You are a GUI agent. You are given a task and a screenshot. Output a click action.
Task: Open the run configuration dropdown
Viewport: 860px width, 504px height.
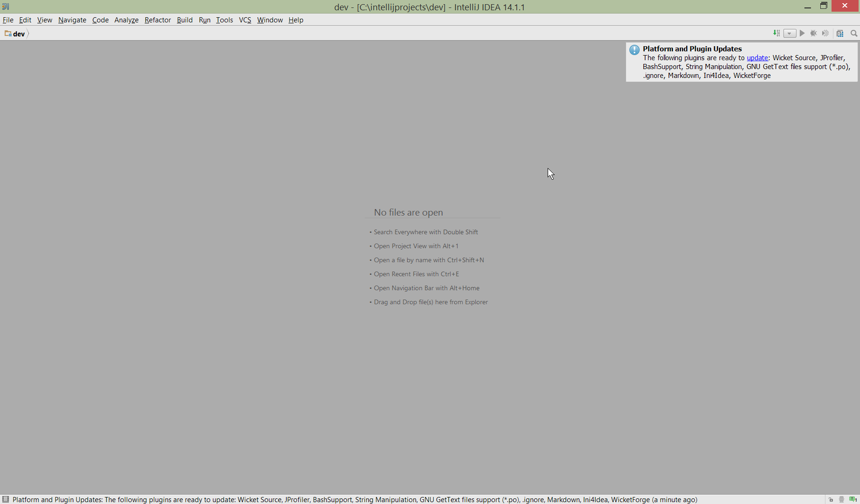click(790, 34)
